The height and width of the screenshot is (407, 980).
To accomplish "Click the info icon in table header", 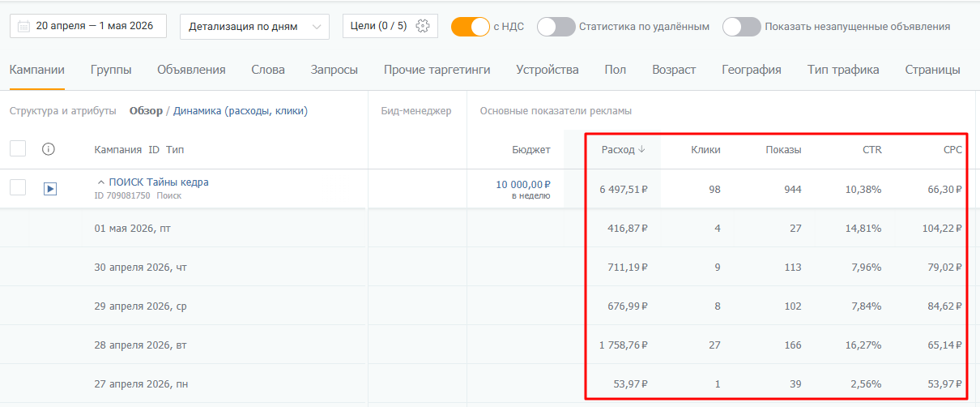I will 48,149.
